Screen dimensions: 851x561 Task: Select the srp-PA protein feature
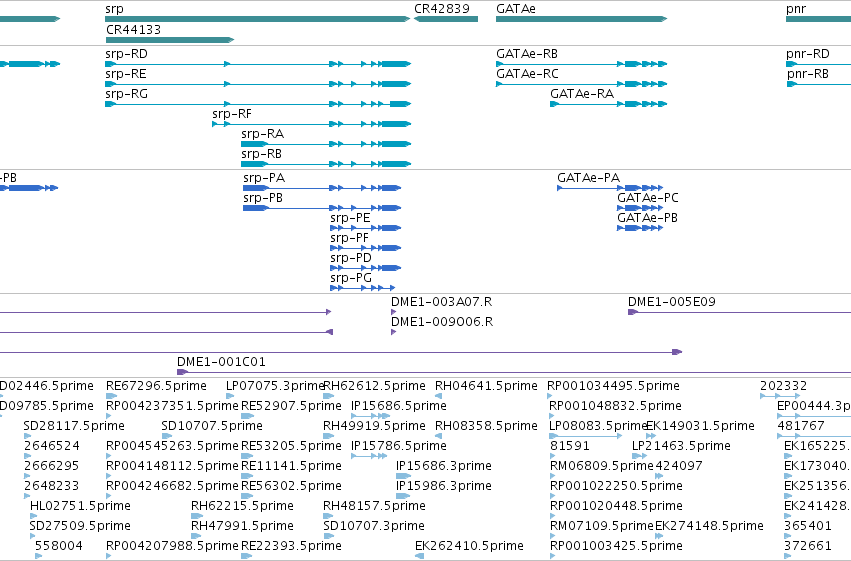pyautogui.click(x=322, y=188)
